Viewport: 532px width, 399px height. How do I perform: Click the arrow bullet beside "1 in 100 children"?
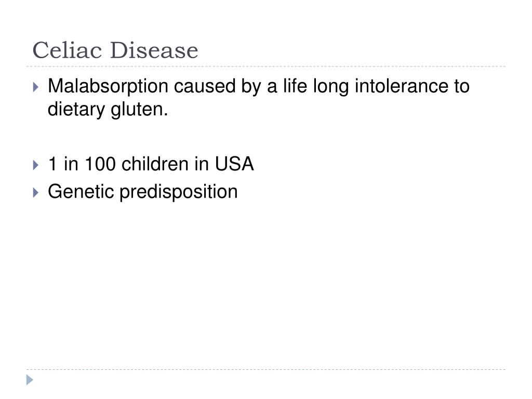point(36,165)
